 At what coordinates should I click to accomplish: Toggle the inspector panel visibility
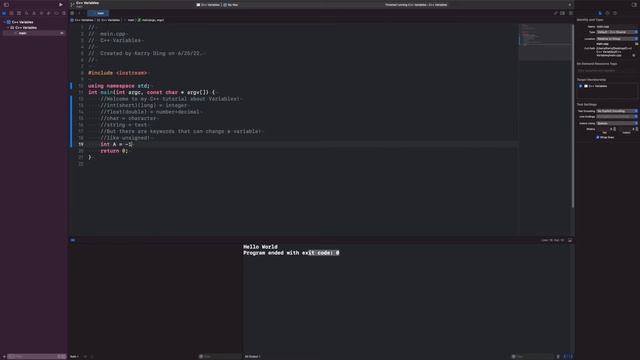[x=634, y=4]
